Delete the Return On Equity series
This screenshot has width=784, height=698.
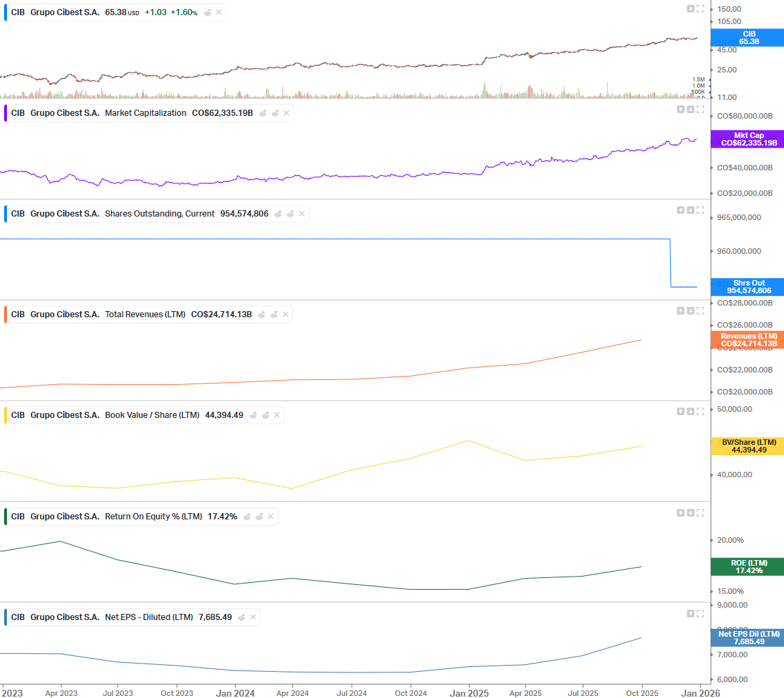click(271, 517)
